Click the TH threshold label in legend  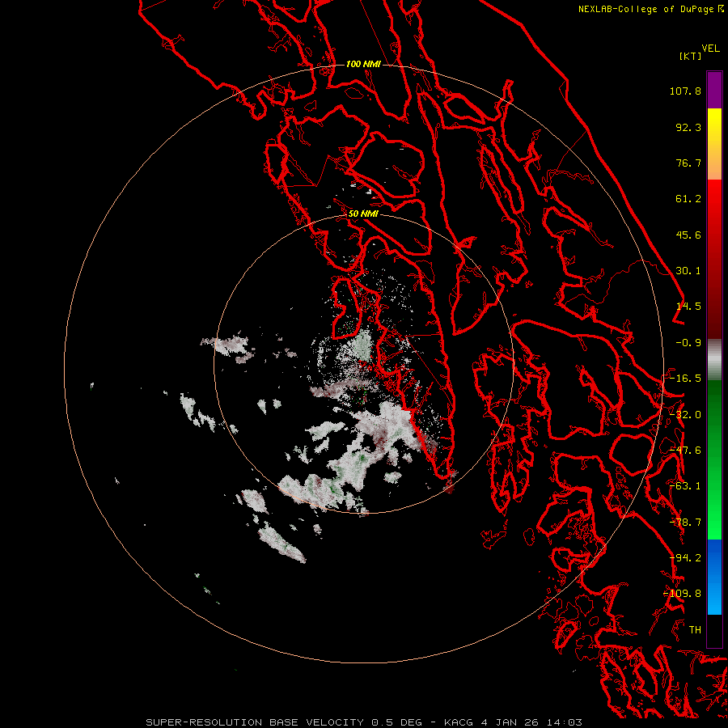[x=695, y=630]
